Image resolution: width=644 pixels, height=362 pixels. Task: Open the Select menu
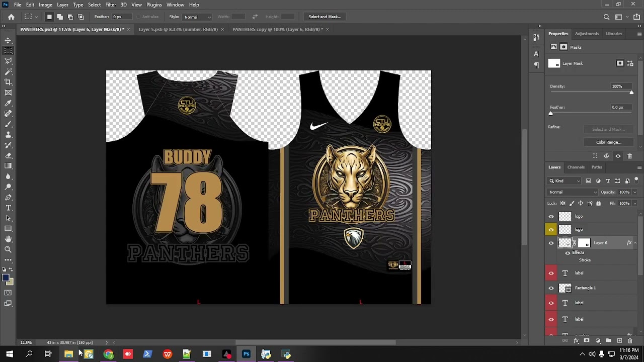click(x=94, y=5)
